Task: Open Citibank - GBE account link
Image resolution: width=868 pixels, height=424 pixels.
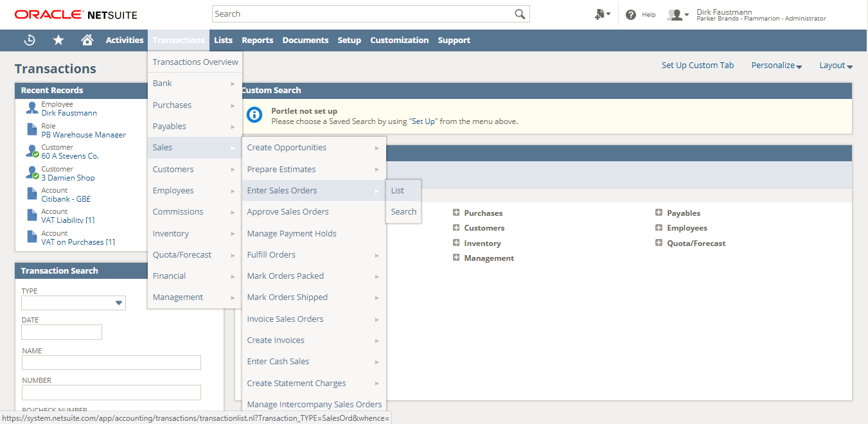Action: point(66,199)
